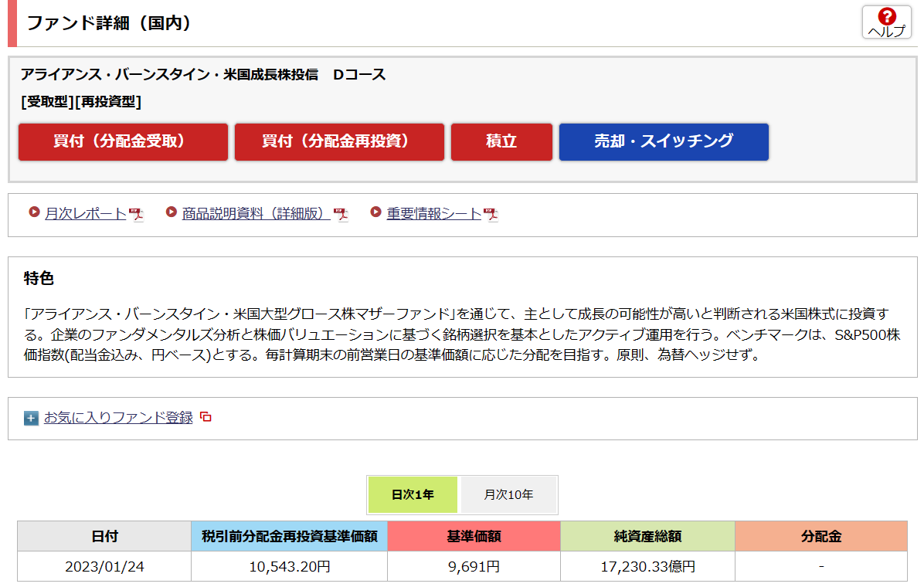Click PDF icon next to 商品説明資料
The height and width of the screenshot is (587, 924).
(341, 214)
